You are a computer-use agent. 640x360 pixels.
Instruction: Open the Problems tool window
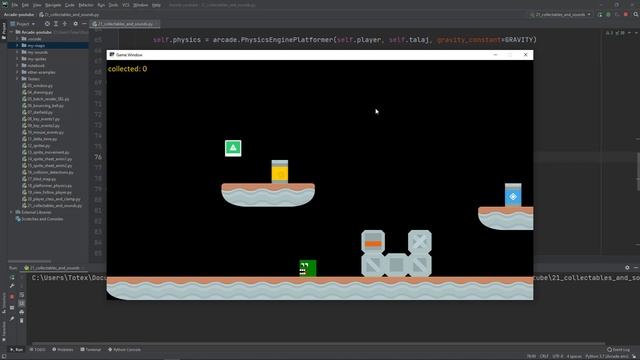pyautogui.click(x=63, y=350)
